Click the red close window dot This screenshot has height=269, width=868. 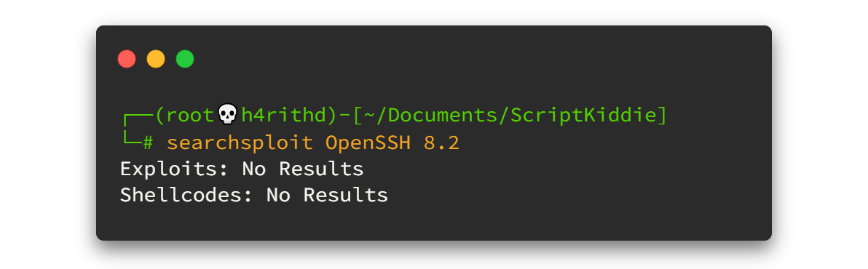click(127, 59)
